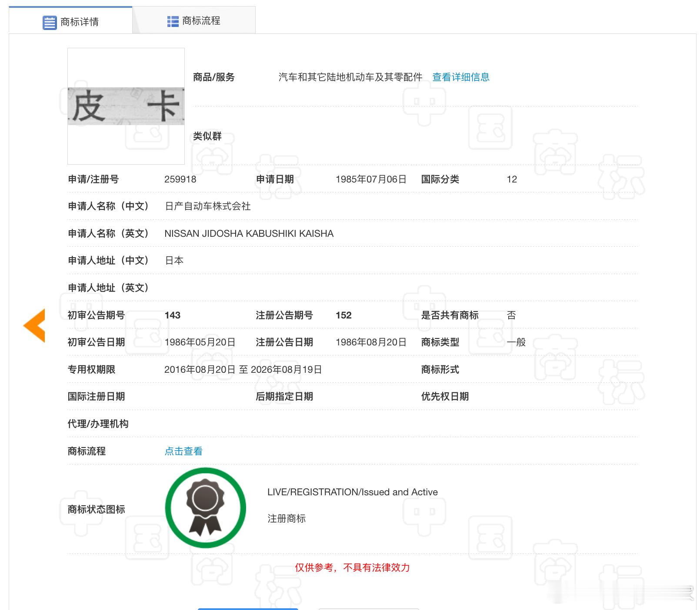The height and width of the screenshot is (610, 700).
Task: Click the 商标类型 value 一般
Action: pos(516,342)
